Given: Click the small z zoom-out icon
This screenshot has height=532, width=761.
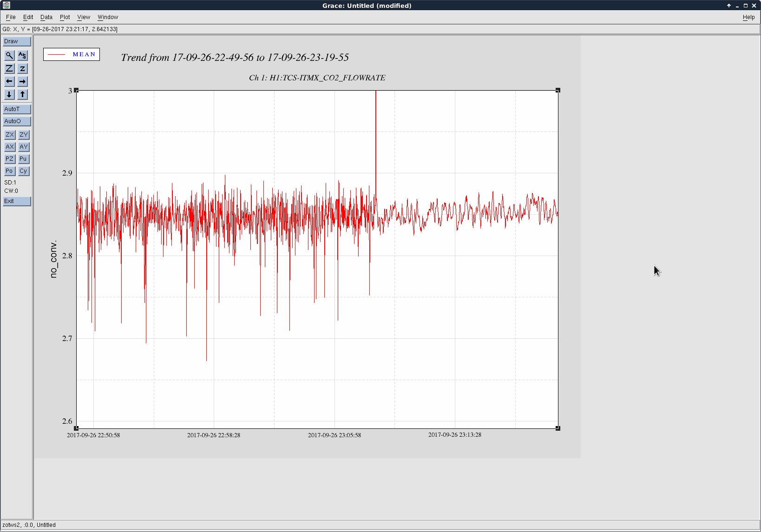Looking at the screenshot, I should click(x=22, y=68).
